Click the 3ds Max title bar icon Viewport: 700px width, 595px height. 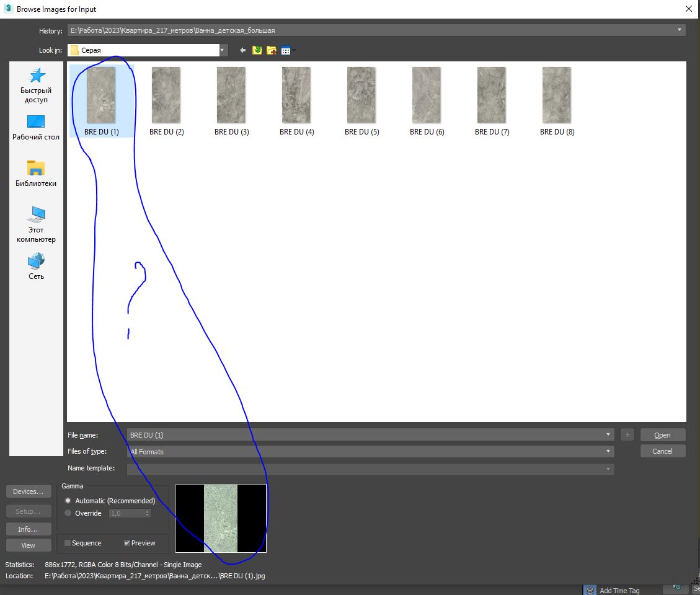click(8, 9)
